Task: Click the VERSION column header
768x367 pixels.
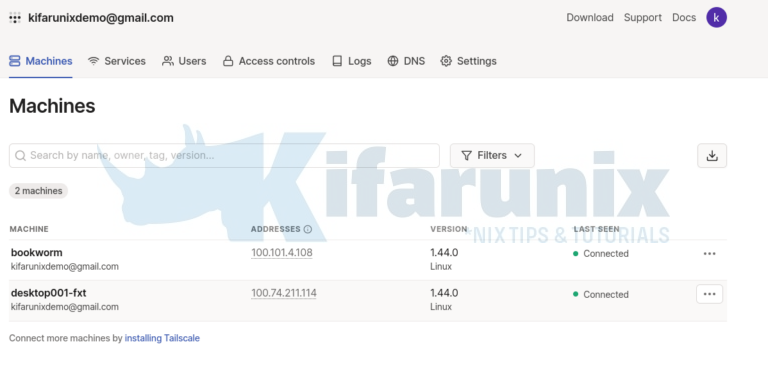Action: pos(449,229)
